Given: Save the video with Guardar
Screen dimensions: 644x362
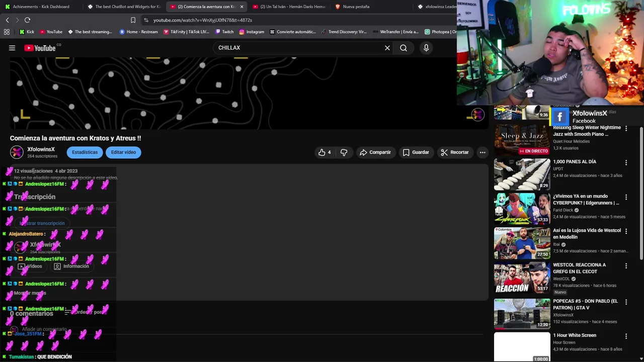Looking at the screenshot, I should pos(416,152).
